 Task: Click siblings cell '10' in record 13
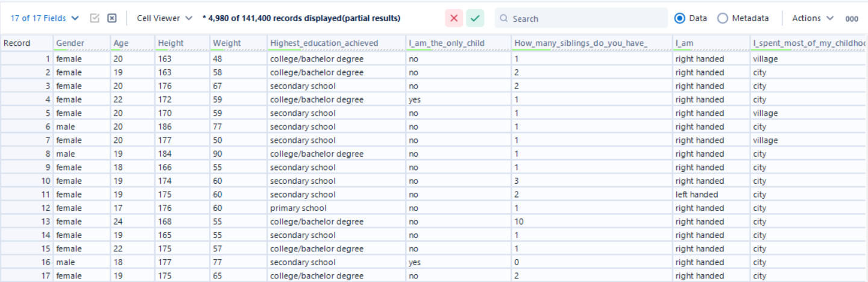(x=591, y=222)
